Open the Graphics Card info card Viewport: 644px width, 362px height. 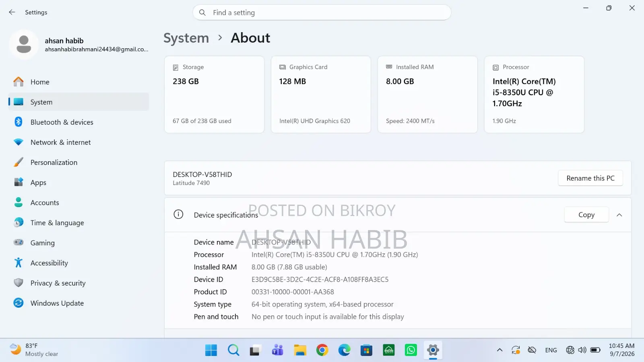click(x=321, y=95)
